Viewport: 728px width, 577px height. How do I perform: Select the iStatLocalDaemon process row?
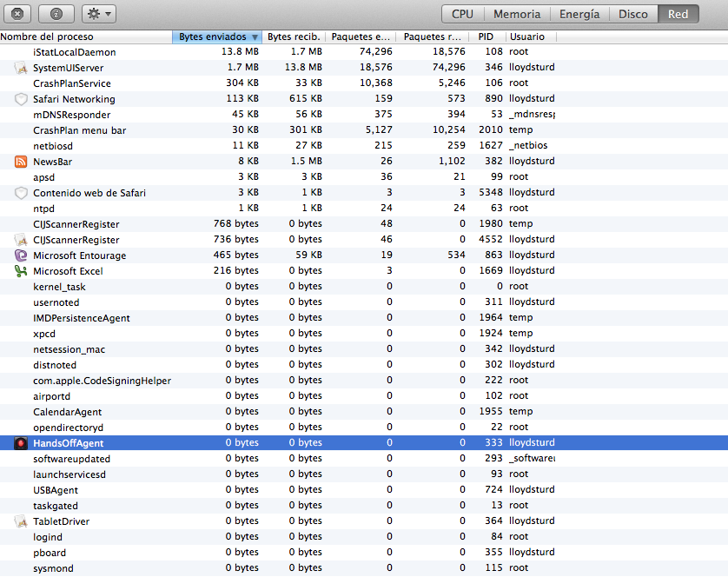[x=364, y=52]
